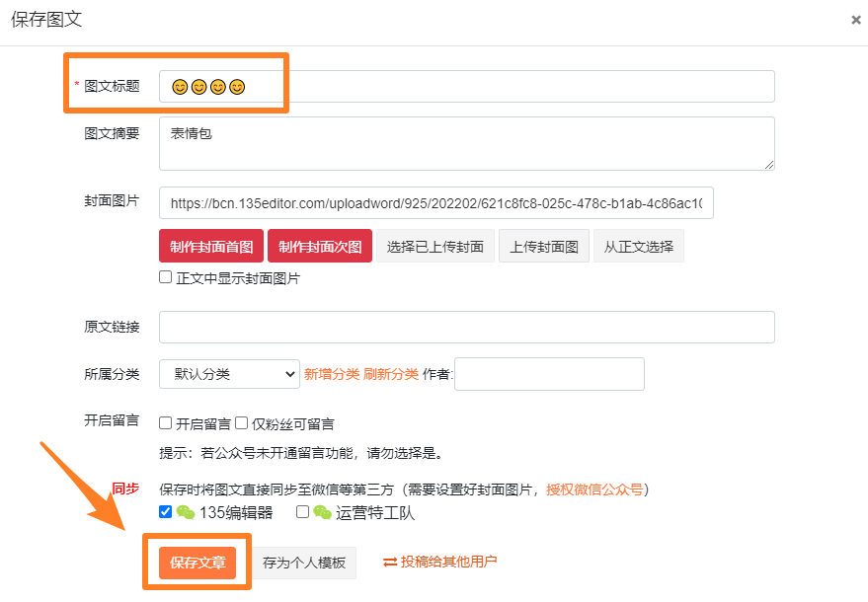Click the 新增分类 link
The width and height of the screenshot is (868, 602).
click(x=332, y=374)
